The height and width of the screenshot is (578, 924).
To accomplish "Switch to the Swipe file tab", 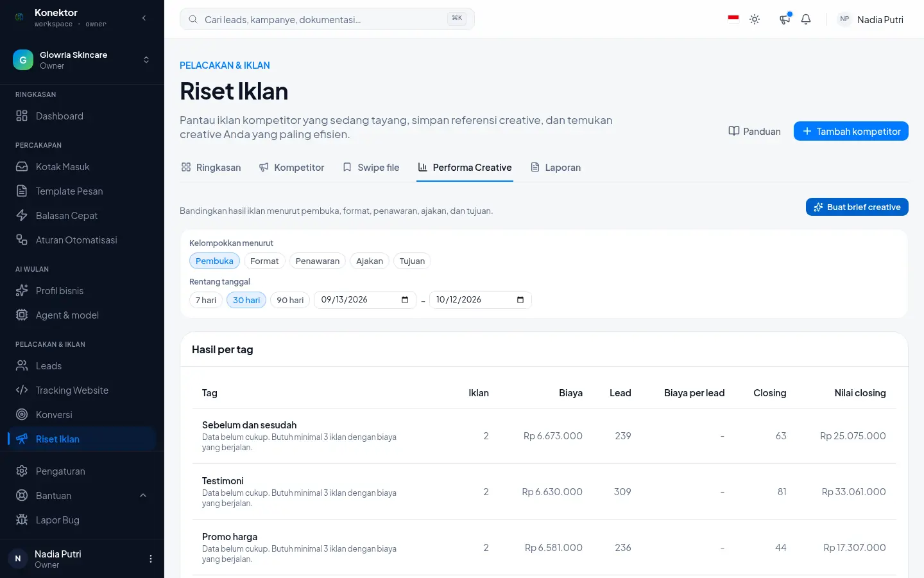I will click(371, 168).
